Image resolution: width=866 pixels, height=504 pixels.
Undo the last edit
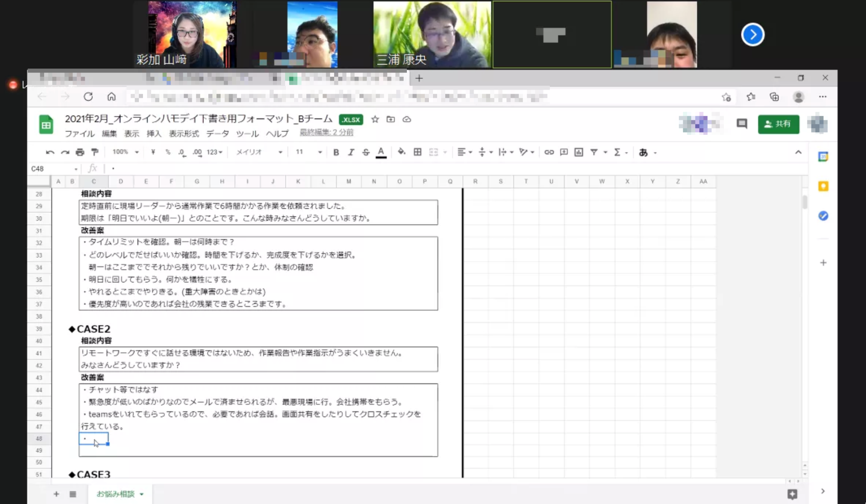point(50,152)
